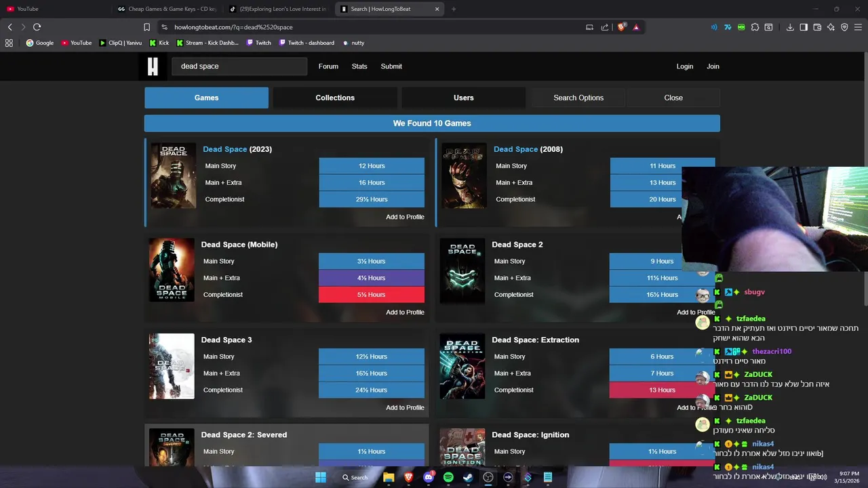The image size is (868, 488).
Task: Open Leo AI sparkle icon
Action: (831, 27)
